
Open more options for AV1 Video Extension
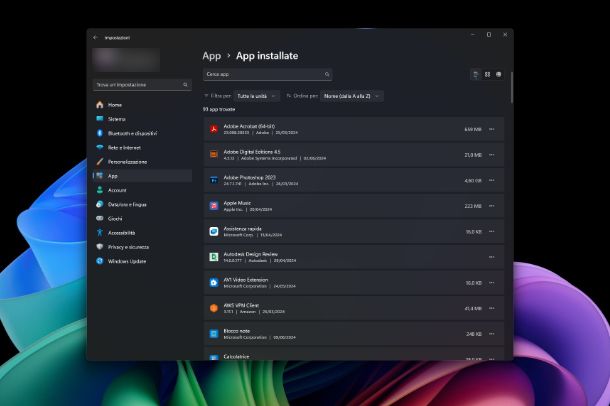click(x=492, y=283)
